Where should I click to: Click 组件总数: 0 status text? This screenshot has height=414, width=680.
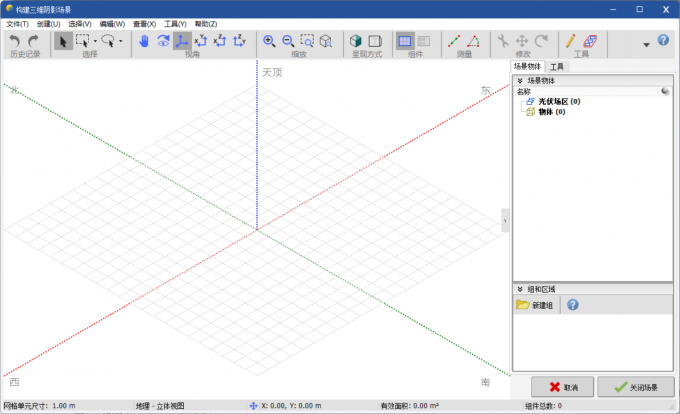[x=543, y=406]
